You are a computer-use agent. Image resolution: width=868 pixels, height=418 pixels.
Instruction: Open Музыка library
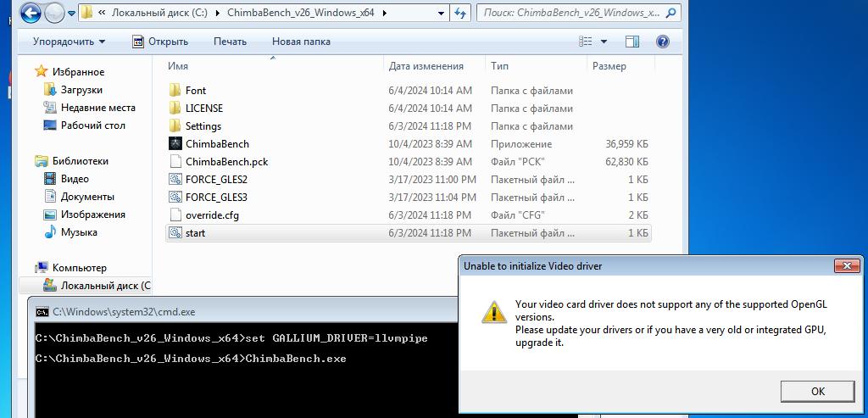tap(79, 232)
